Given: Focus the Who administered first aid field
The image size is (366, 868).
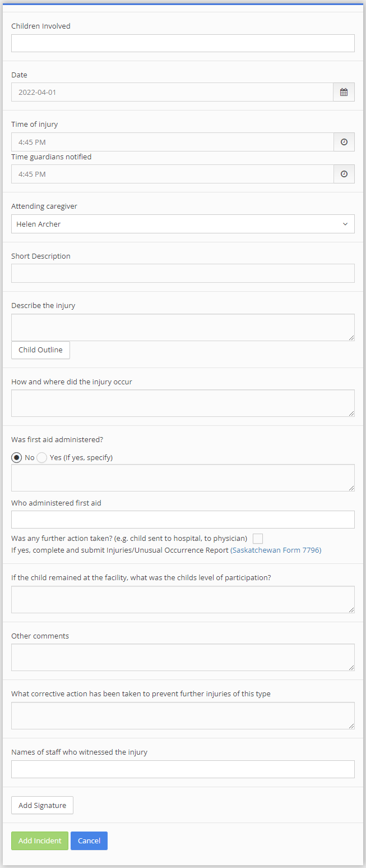Looking at the screenshot, I should click(x=183, y=520).
